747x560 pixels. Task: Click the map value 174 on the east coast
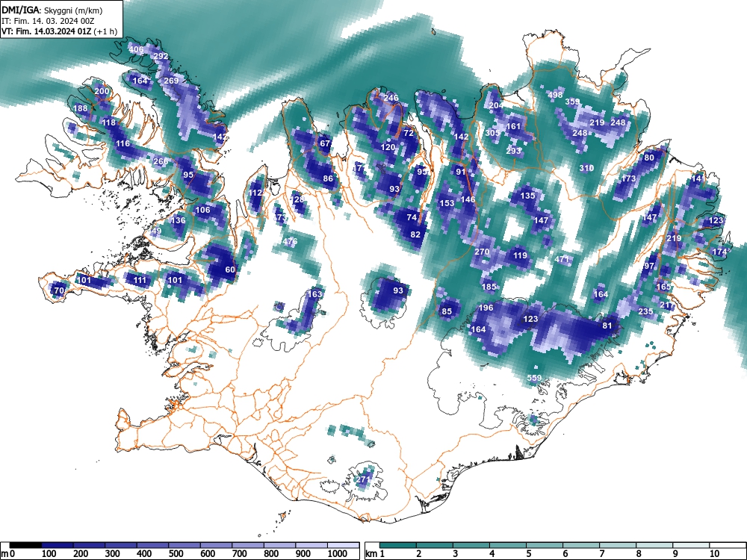(719, 252)
